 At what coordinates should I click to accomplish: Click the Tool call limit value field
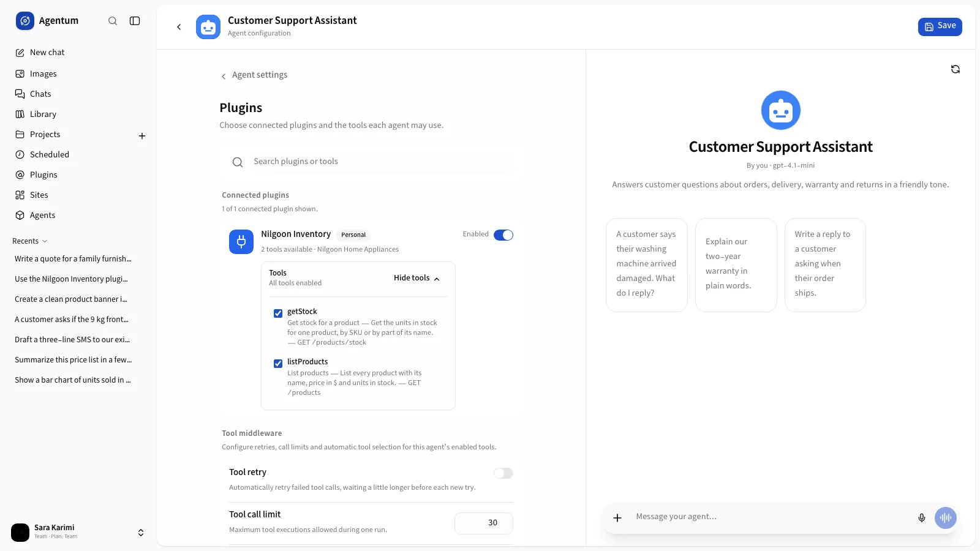(484, 523)
